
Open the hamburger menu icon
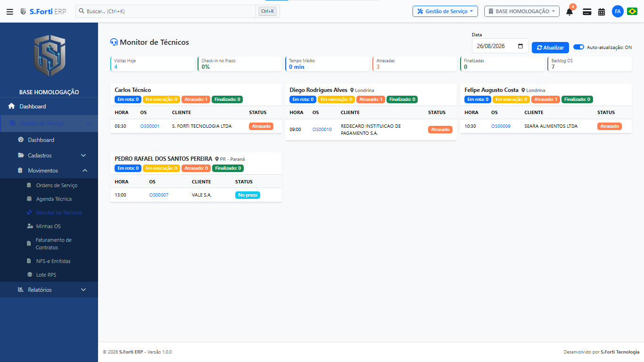pyautogui.click(x=9, y=11)
